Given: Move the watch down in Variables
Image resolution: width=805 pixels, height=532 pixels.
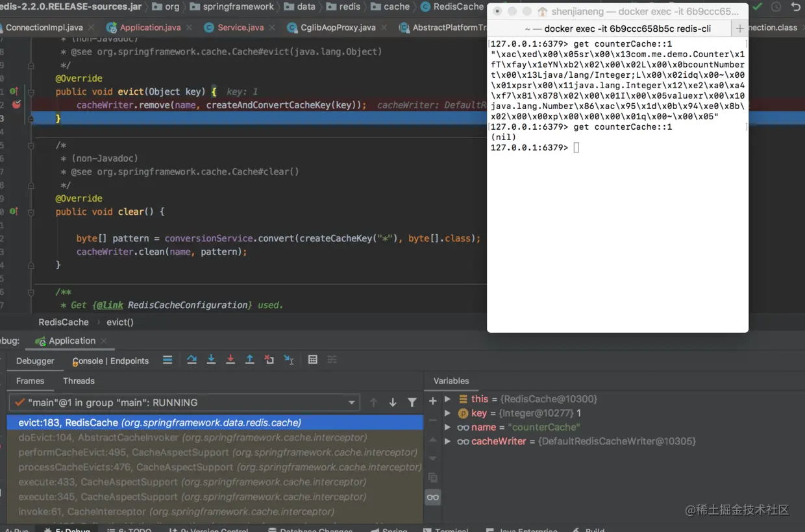Looking at the screenshot, I should (433, 459).
